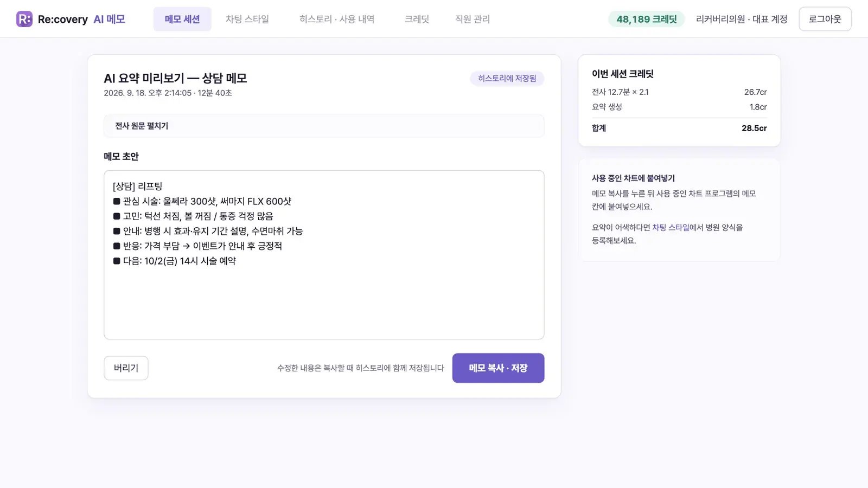The width and height of the screenshot is (868, 488).
Task: Expand 전사 원문 펼치기 section
Action: 324,126
